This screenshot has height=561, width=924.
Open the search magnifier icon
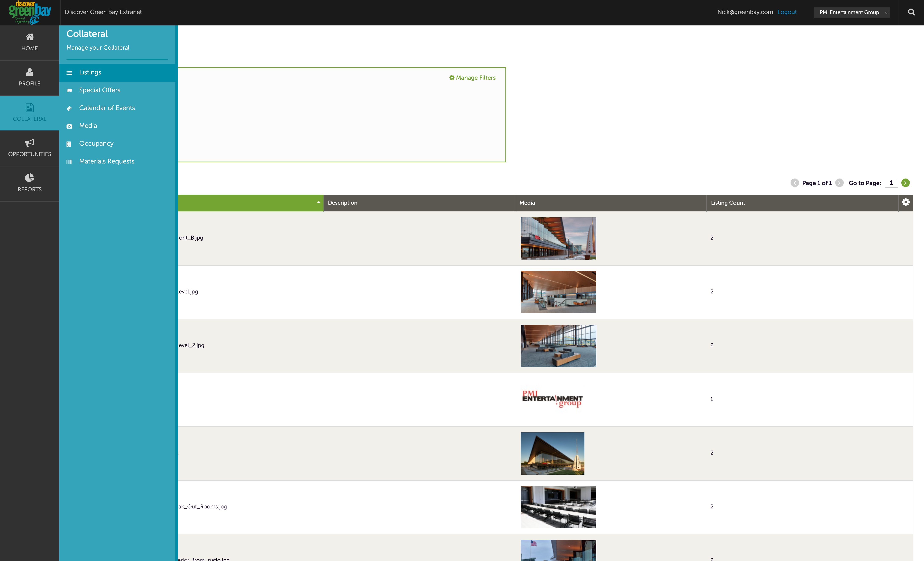[x=911, y=12]
